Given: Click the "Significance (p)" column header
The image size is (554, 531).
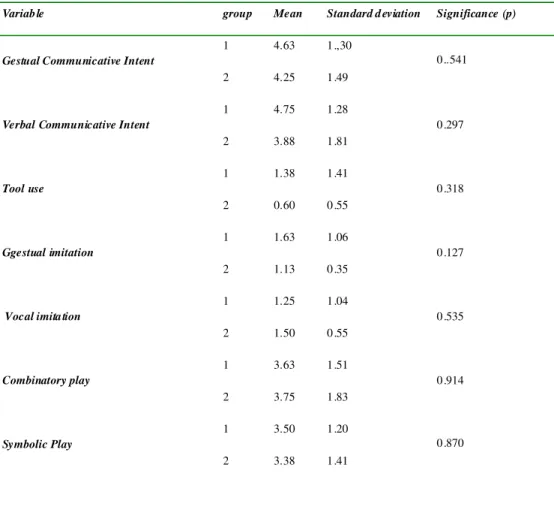Looking at the screenshot, I should 476,14.
